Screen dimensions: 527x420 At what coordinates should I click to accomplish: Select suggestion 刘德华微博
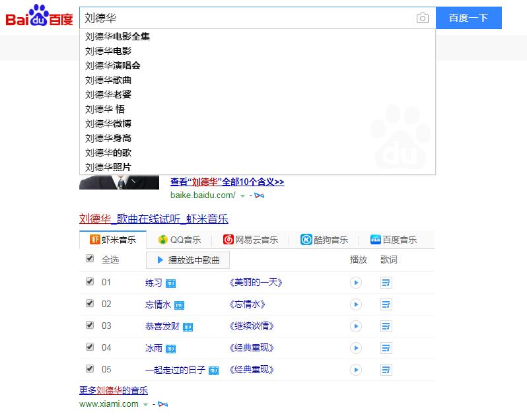tap(258, 124)
